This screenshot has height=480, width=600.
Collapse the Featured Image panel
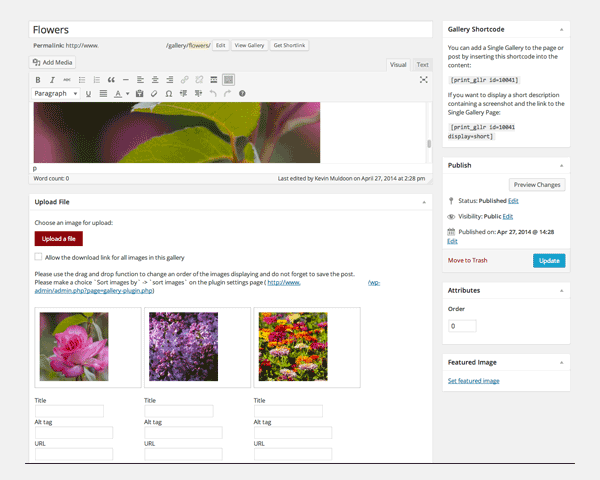[x=561, y=362]
